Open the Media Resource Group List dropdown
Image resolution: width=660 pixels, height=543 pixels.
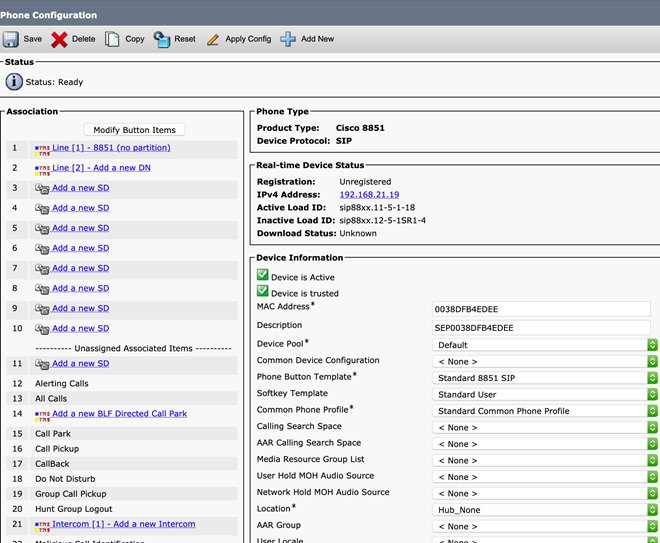point(545,460)
